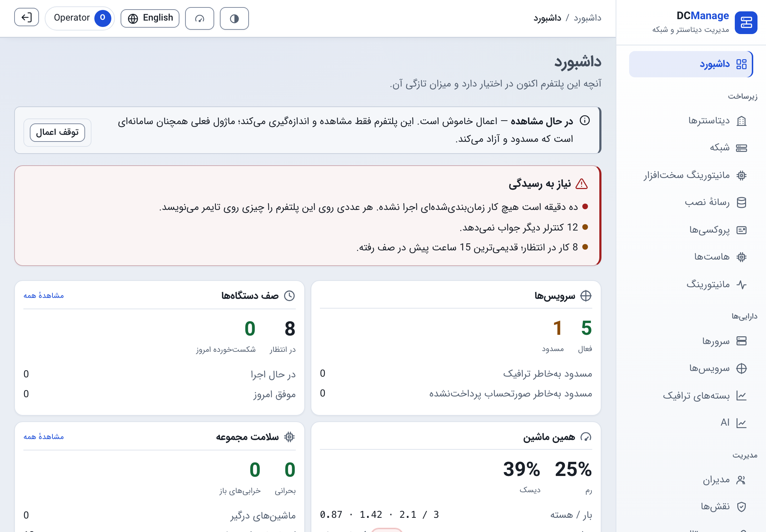Viewport: 766px width, 532px height.
Task: Click the پروکسی‌ها sidebar icon
Action: tap(742, 230)
